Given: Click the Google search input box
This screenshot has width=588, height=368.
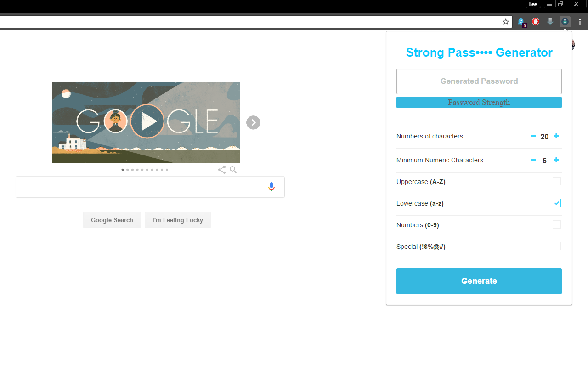Looking at the screenshot, I should coord(150,187).
